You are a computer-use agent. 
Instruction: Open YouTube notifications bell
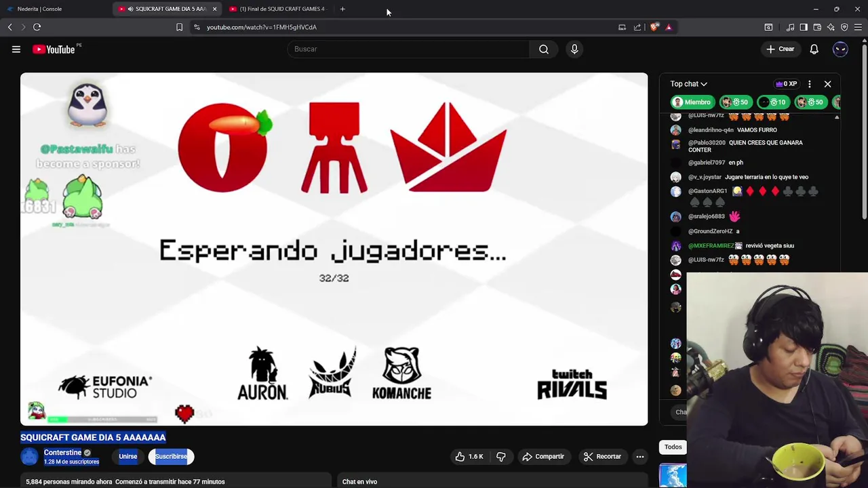pyautogui.click(x=814, y=49)
